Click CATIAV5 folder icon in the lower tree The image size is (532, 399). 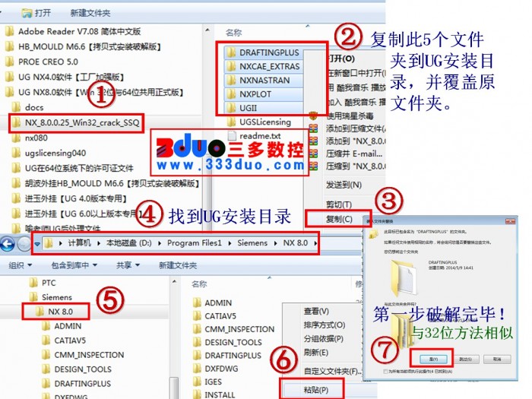(x=46, y=340)
